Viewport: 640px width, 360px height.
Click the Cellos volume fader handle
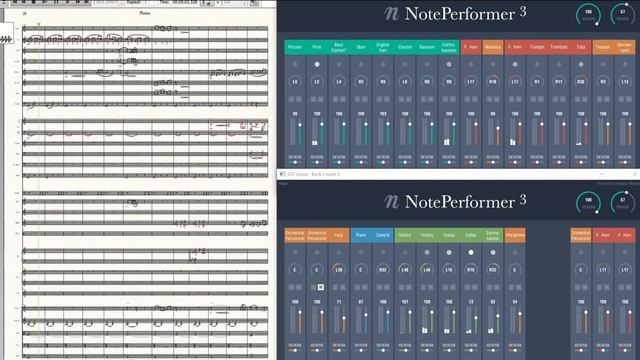click(476, 318)
